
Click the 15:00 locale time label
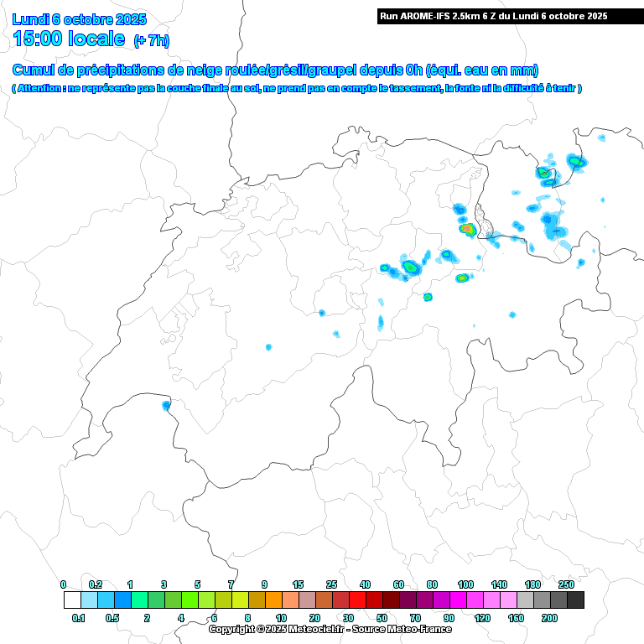tap(70, 38)
